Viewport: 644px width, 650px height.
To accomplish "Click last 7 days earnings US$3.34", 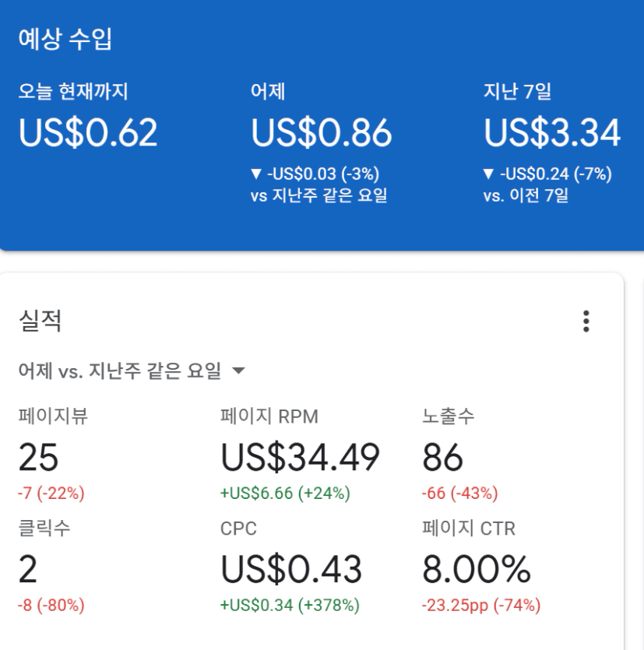I will (x=552, y=133).
